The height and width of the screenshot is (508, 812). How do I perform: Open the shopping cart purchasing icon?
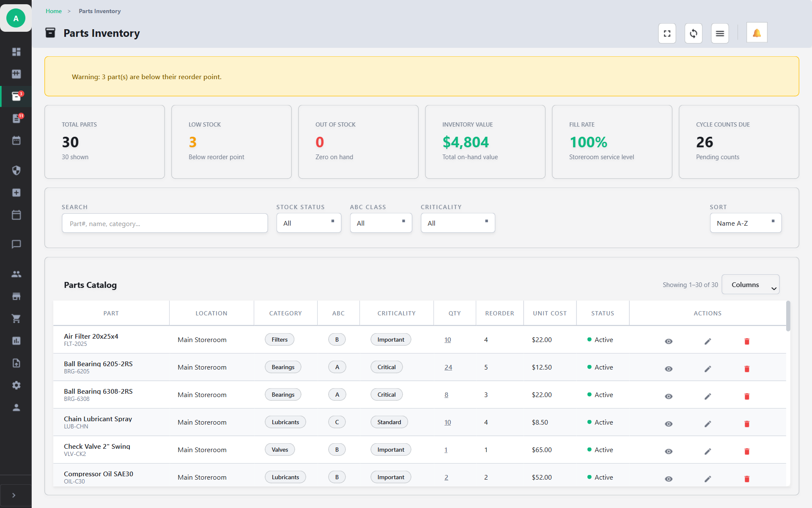point(16,318)
